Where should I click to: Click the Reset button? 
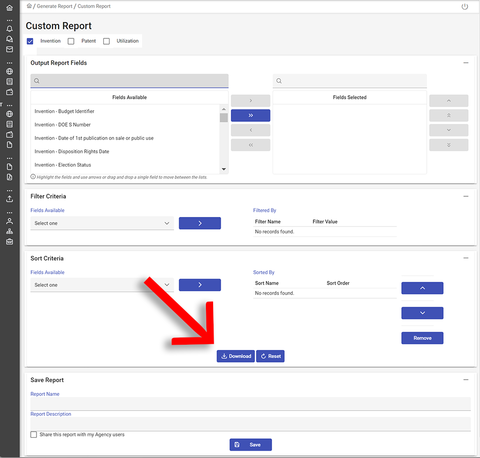point(270,356)
